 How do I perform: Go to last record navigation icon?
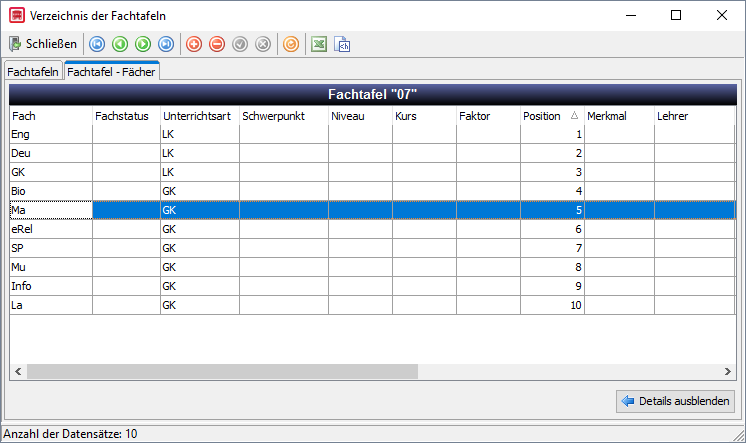166,44
